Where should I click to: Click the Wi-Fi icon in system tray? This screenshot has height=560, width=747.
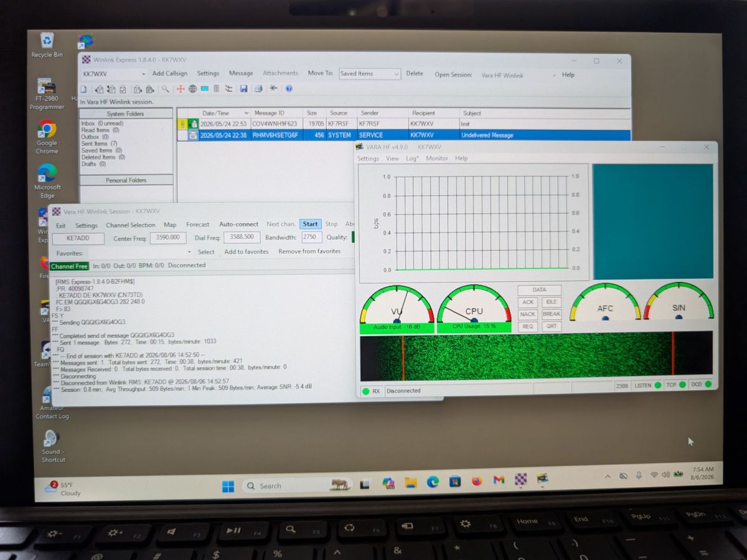pyautogui.click(x=654, y=475)
